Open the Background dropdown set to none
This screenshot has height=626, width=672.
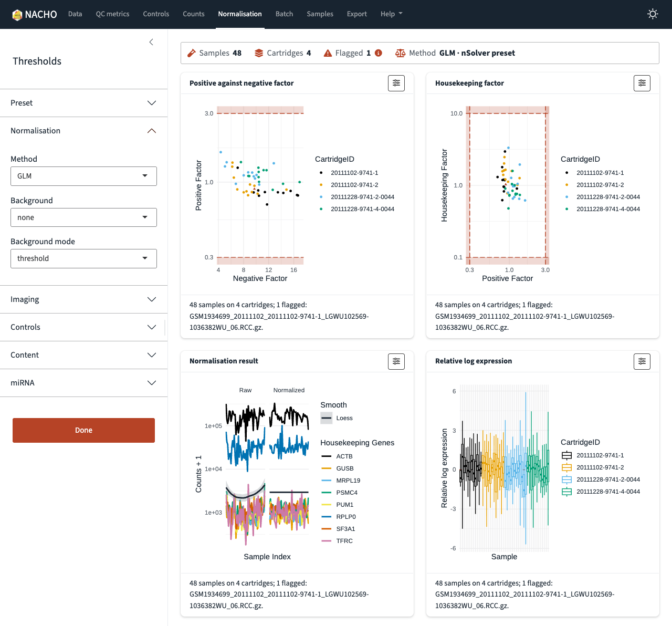(x=83, y=217)
